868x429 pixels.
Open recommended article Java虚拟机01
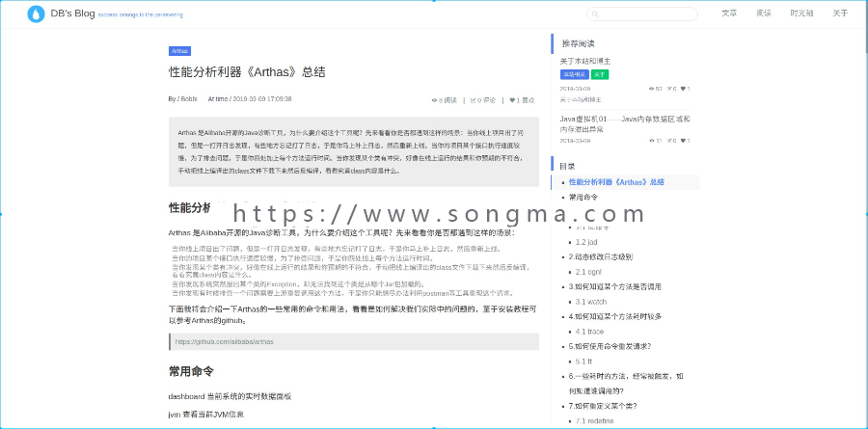(x=625, y=124)
